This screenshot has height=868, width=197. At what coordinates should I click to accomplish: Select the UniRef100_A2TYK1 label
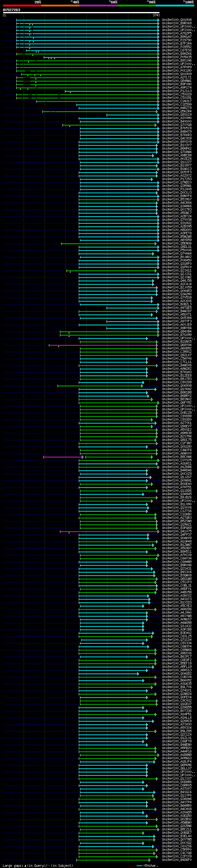click(x=177, y=423)
